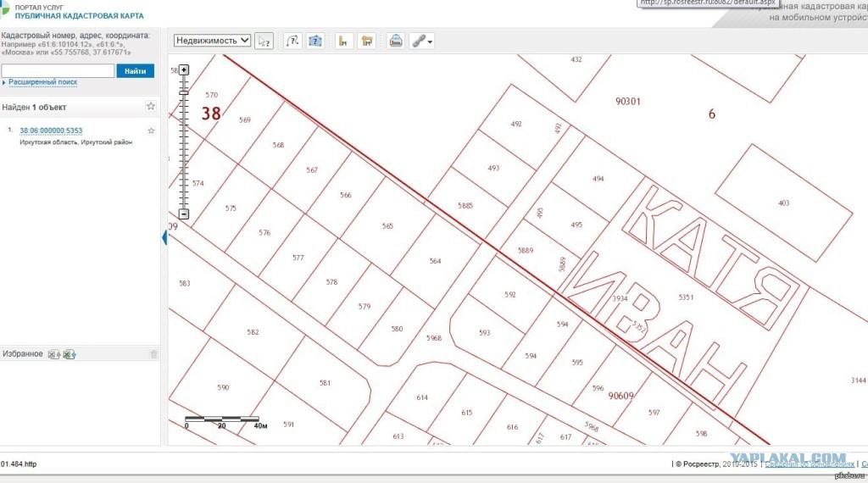This screenshot has height=483, width=868.
Task: Click parcel number 3144 on map
Action: [x=858, y=380]
